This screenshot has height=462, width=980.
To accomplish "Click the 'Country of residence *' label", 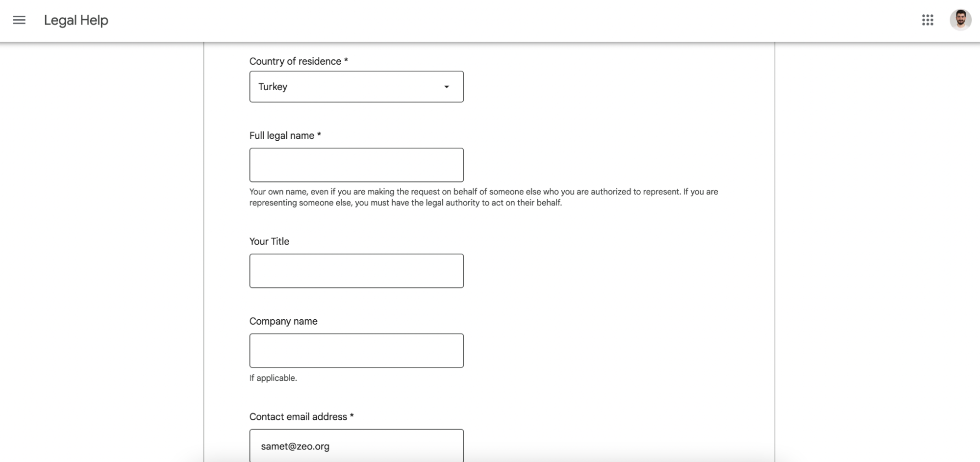I will coord(299,61).
